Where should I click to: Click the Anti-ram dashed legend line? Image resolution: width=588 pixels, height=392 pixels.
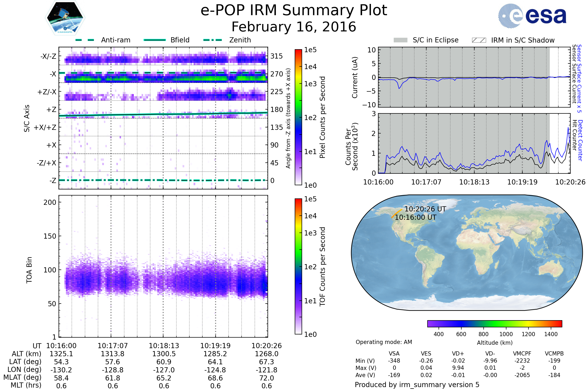click(85, 40)
